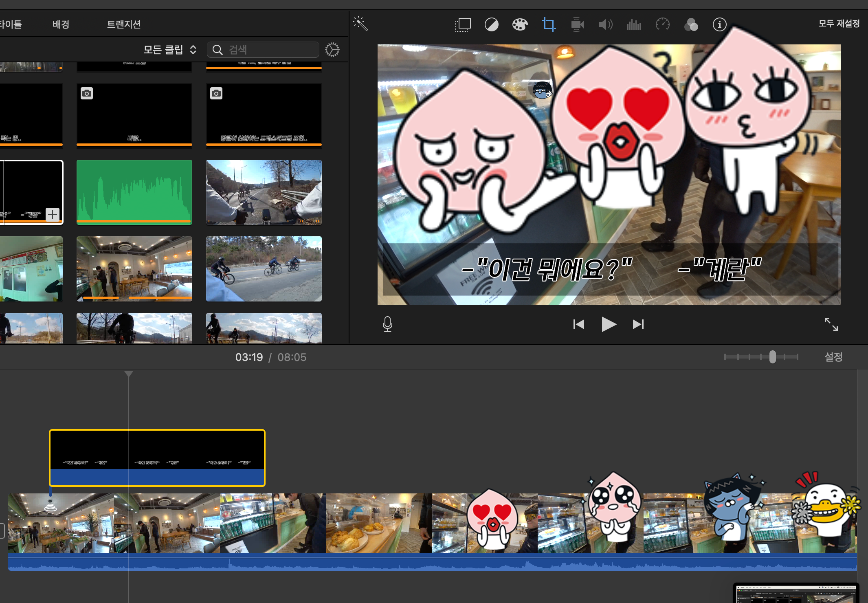Open the video stabilization camera icon
868x603 pixels.
coord(577,24)
